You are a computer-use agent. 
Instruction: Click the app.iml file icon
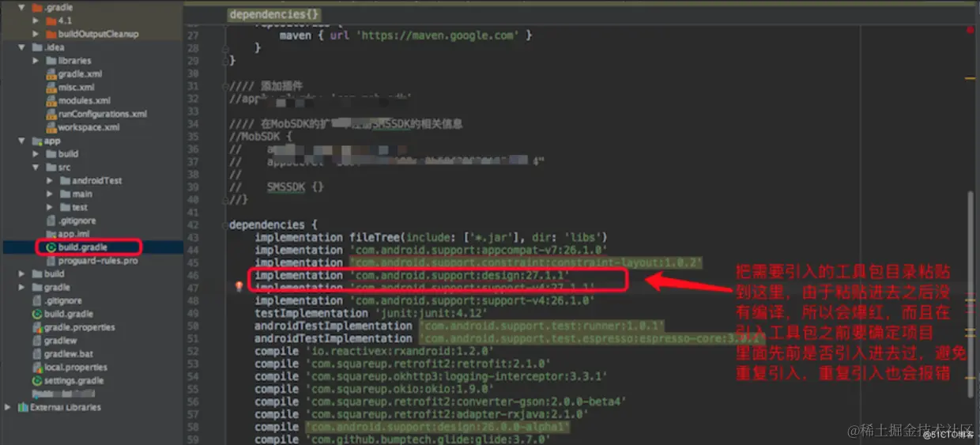(51, 234)
